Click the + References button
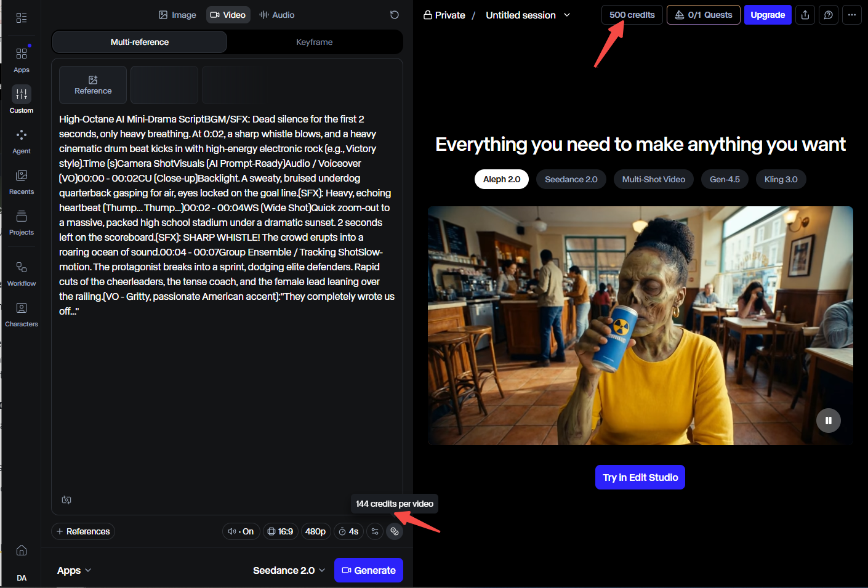Viewport: 868px width, 588px height. coord(83,531)
